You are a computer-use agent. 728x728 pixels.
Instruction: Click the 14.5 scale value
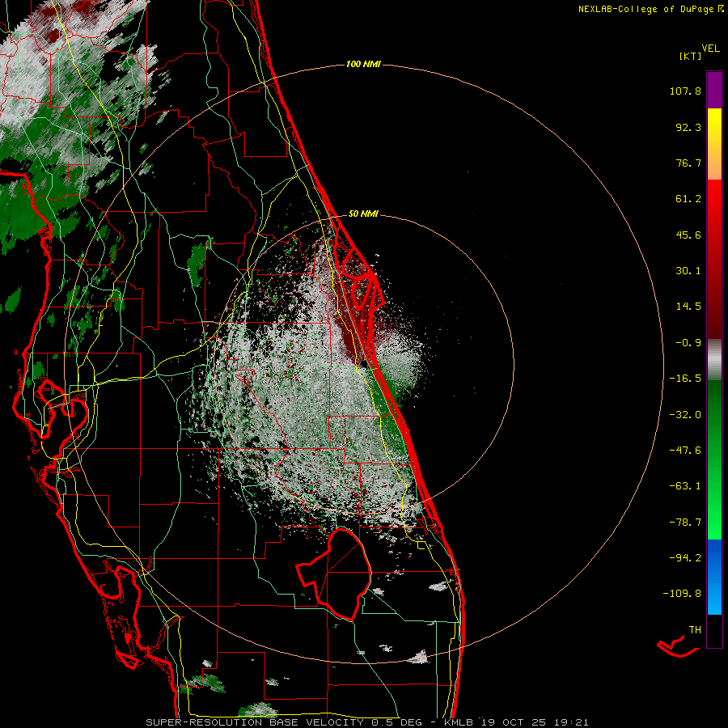[688, 307]
